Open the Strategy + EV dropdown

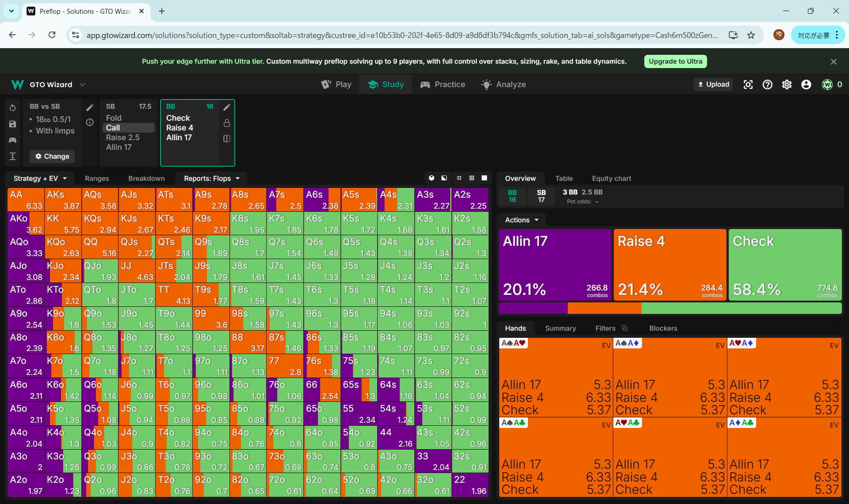[x=40, y=178]
